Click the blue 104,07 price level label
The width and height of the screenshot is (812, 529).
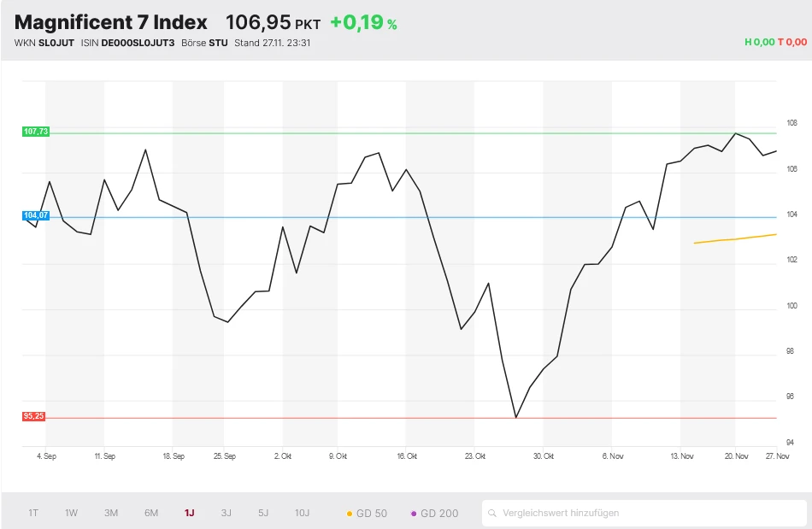(35, 216)
